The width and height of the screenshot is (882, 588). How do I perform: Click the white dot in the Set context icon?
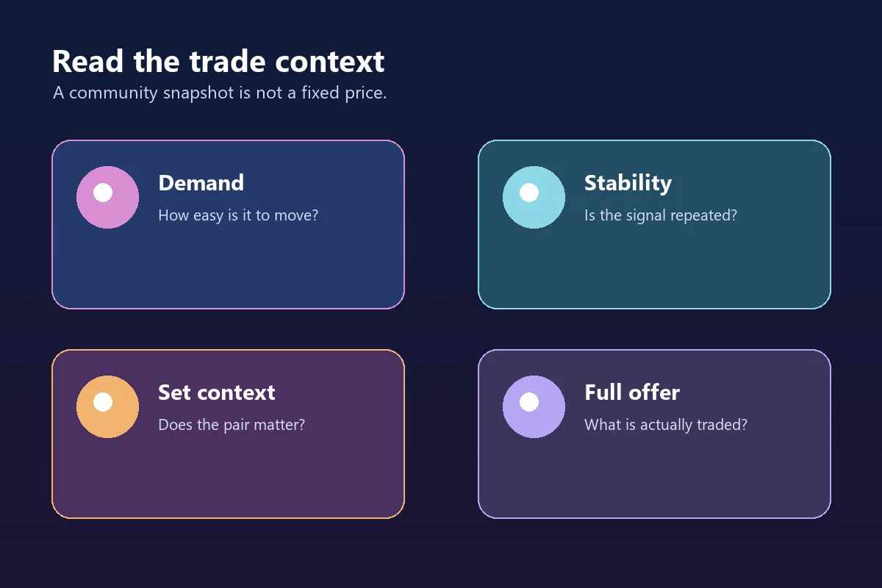tap(103, 402)
